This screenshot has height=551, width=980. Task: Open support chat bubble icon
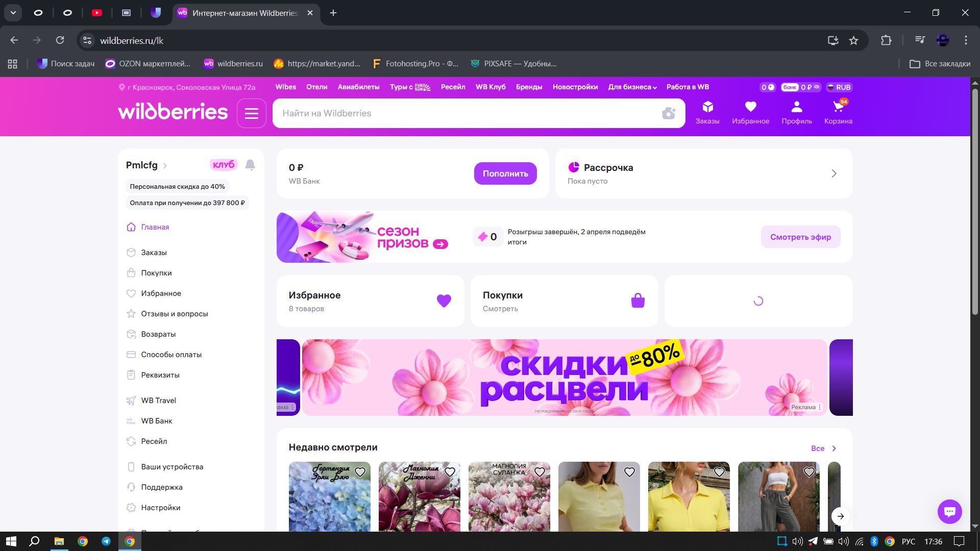949,511
